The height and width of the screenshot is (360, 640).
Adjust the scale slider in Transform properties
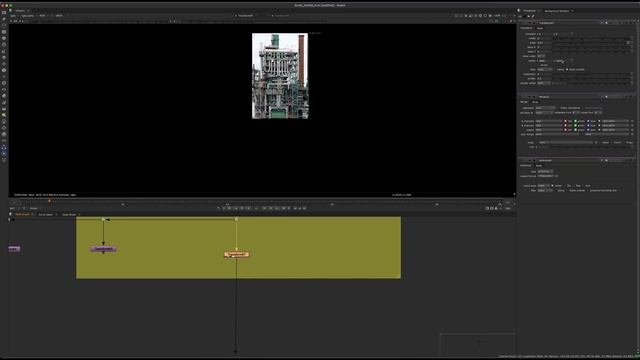[x=590, y=43]
